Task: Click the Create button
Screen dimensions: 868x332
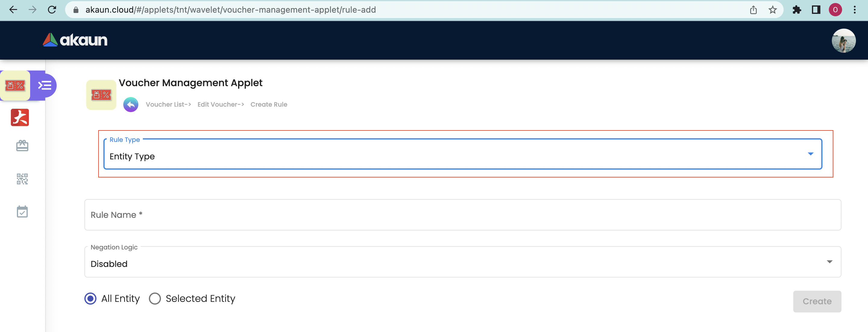Action: (x=817, y=301)
